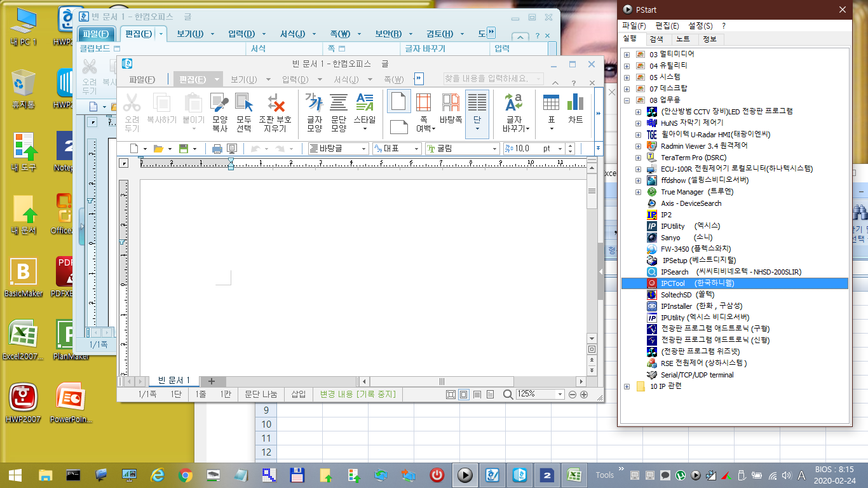Screen dimensions: 868x488
Task: Click zoom magnifier icon in status bar
Action: tap(508, 395)
